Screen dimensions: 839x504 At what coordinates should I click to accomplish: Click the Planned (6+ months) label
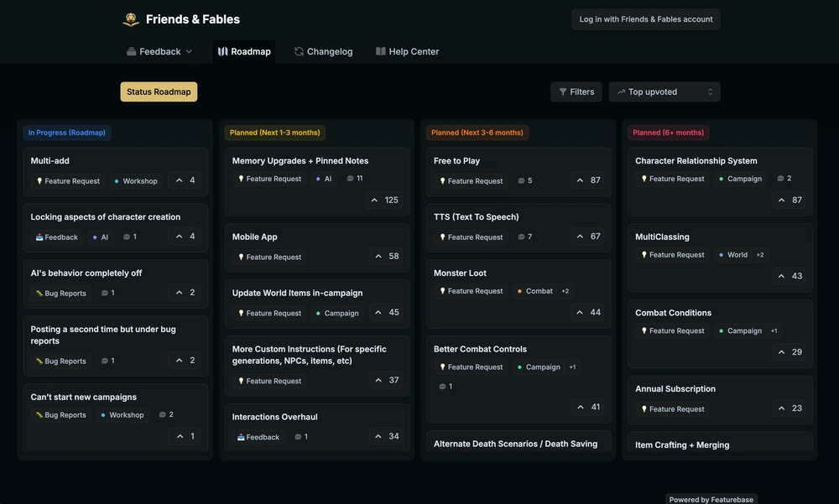pyautogui.click(x=669, y=132)
